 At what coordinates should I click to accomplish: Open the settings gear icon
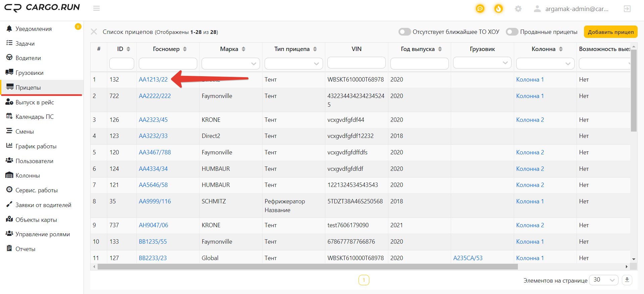coord(518,9)
